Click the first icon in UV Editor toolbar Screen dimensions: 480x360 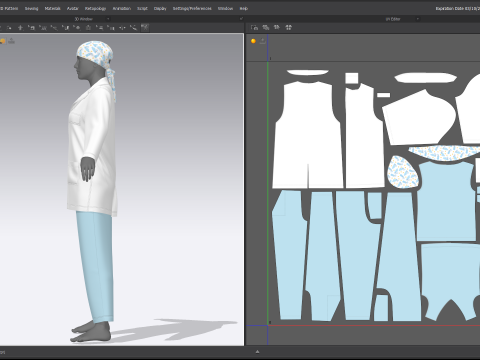tap(254, 28)
